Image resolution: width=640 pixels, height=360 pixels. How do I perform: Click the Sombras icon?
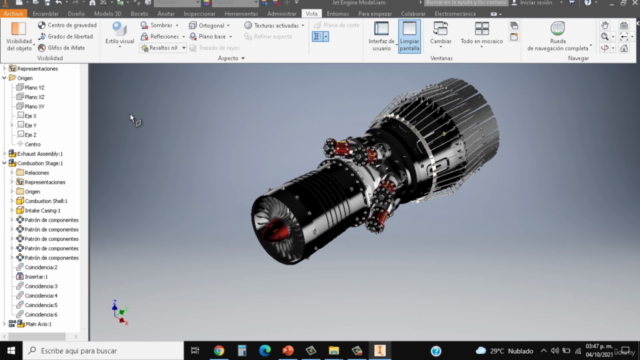point(144,25)
